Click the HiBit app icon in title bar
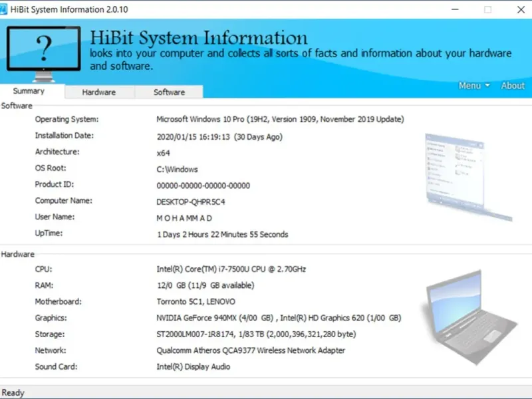This screenshot has height=399, width=532. (3, 9)
